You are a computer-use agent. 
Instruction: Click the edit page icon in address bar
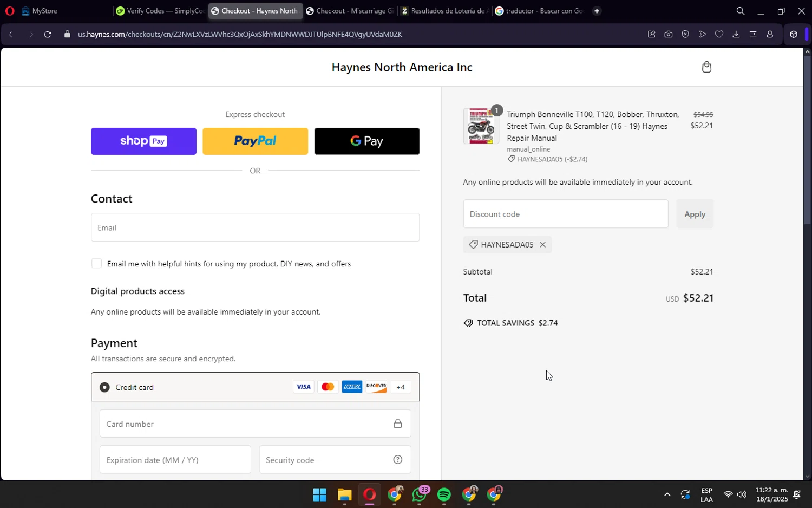pos(652,34)
